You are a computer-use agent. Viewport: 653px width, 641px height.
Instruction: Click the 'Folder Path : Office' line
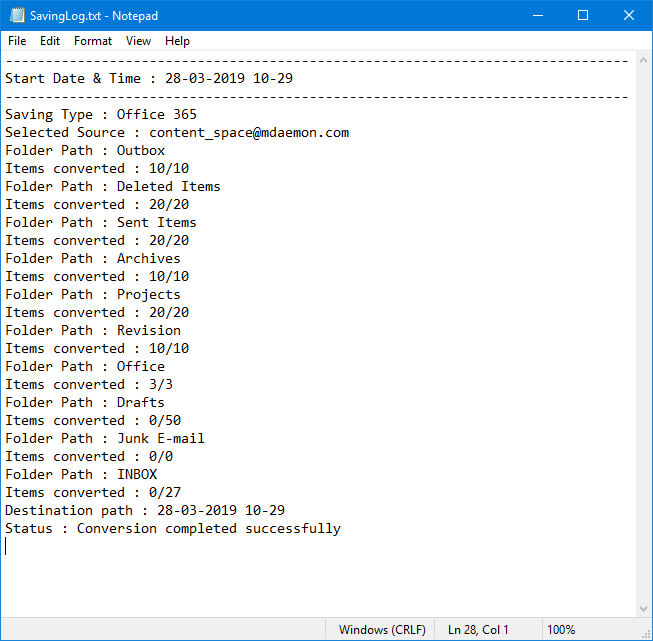pyautogui.click(x=85, y=367)
